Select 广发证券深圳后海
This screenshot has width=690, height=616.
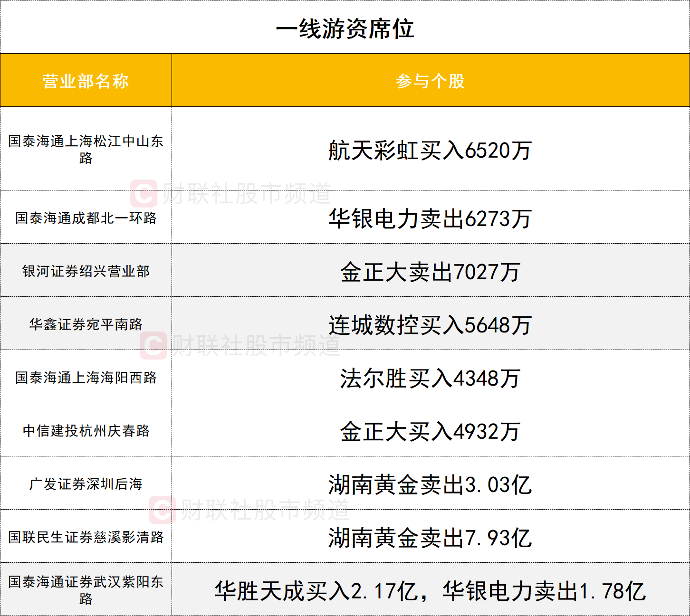(86, 483)
